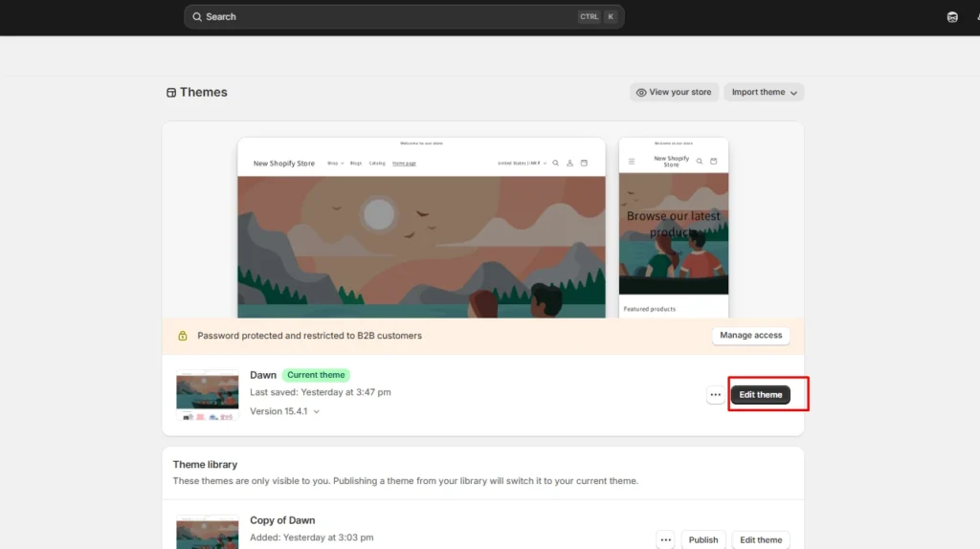Click View your store button
The width and height of the screenshot is (980, 549).
(x=674, y=92)
